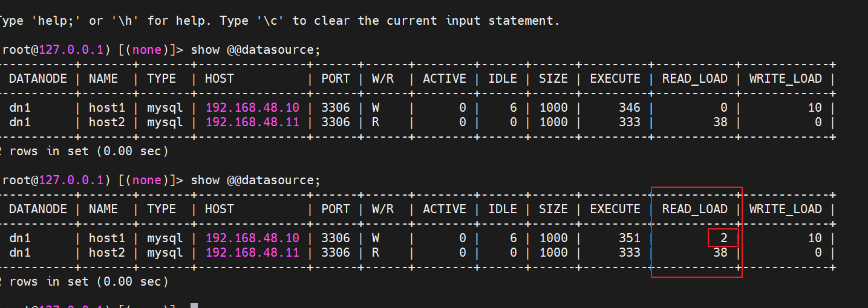
Task: Click (none) in the second prompt
Action: [146, 180]
